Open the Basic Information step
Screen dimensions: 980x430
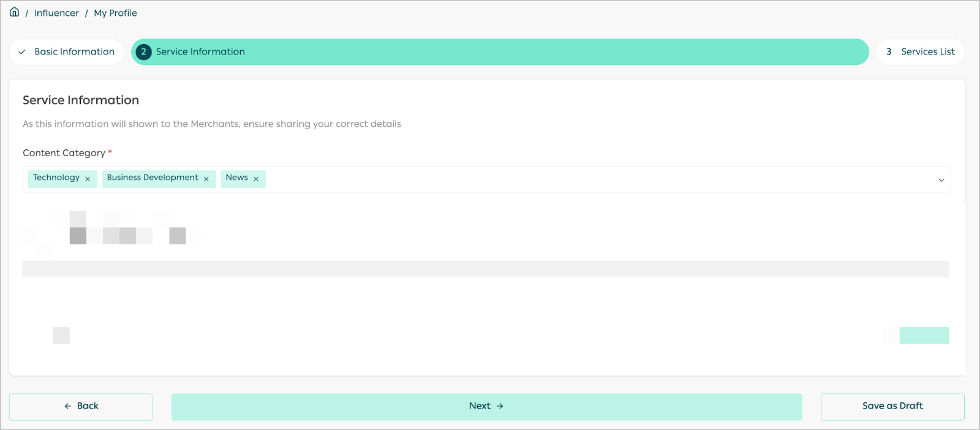pos(67,52)
